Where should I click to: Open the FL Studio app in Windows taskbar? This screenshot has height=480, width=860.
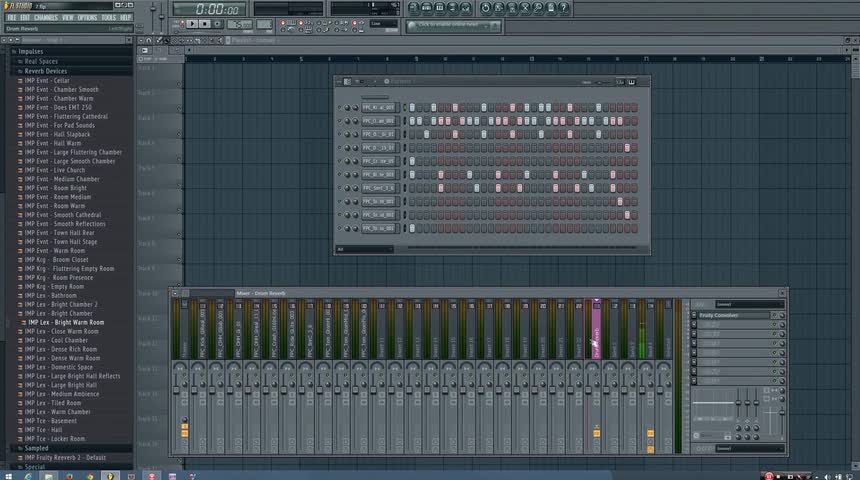(110, 476)
